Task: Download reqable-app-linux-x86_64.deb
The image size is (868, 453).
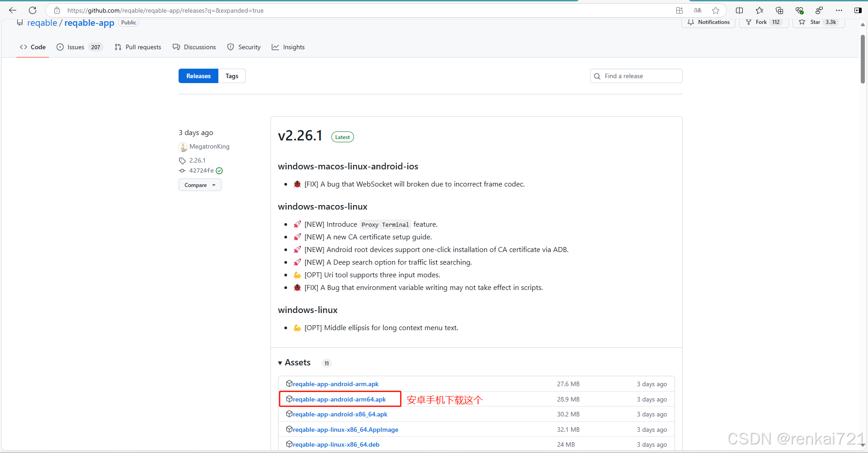Action: [336, 444]
